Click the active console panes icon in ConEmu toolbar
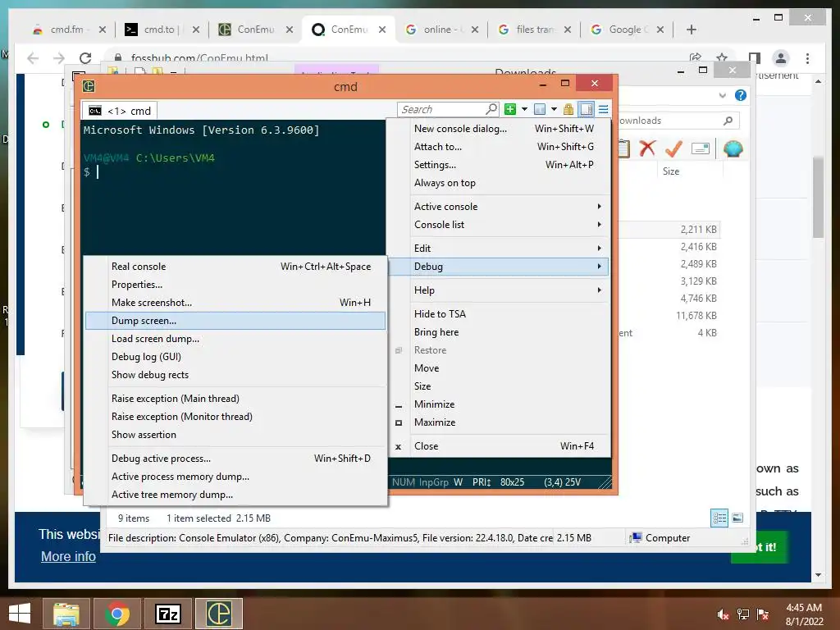 (x=540, y=109)
